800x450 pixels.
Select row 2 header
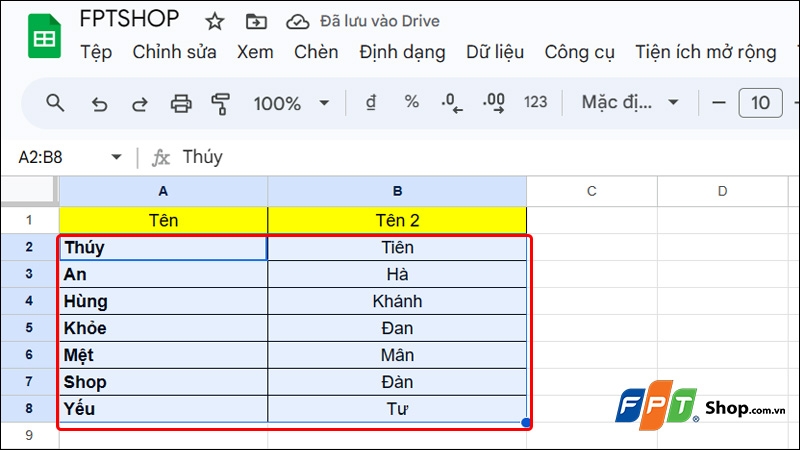pos(29,247)
